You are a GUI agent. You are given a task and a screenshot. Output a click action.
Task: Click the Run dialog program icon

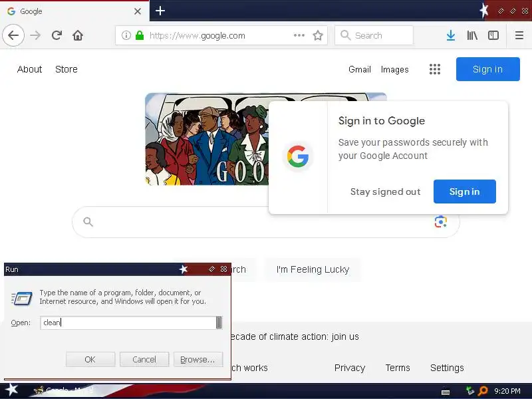[22, 298]
